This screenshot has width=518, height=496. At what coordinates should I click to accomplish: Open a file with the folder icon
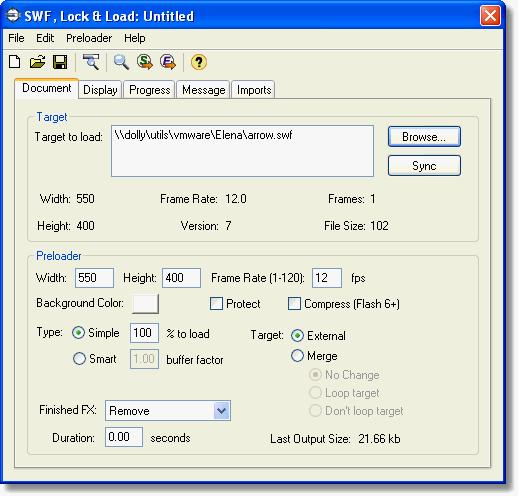point(37,62)
